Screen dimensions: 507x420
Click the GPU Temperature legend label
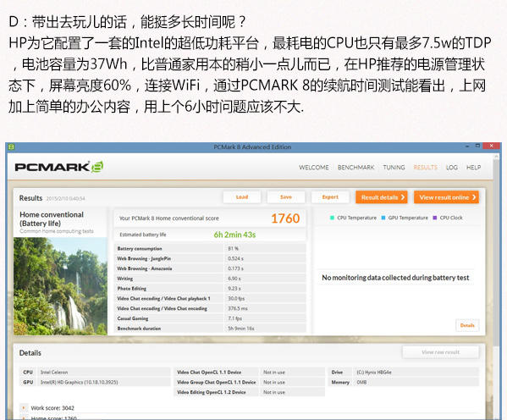(408, 218)
